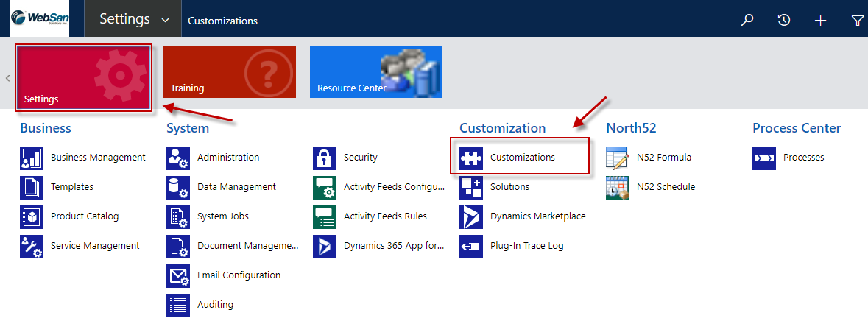
Task: Open search with the magnifier icon
Action: 747,21
